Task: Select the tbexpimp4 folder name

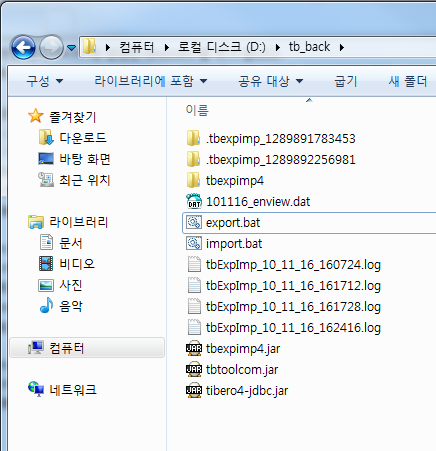Action: point(235,181)
